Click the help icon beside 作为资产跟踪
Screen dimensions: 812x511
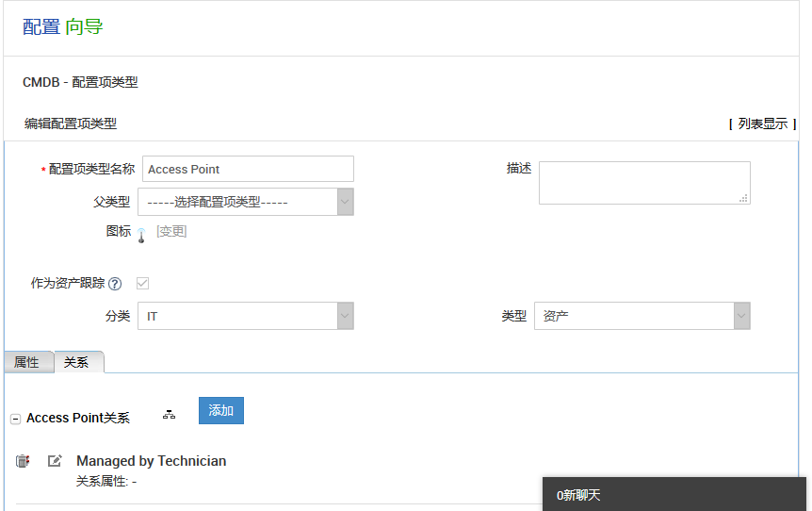pyautogui.click(x=115, y=284)
